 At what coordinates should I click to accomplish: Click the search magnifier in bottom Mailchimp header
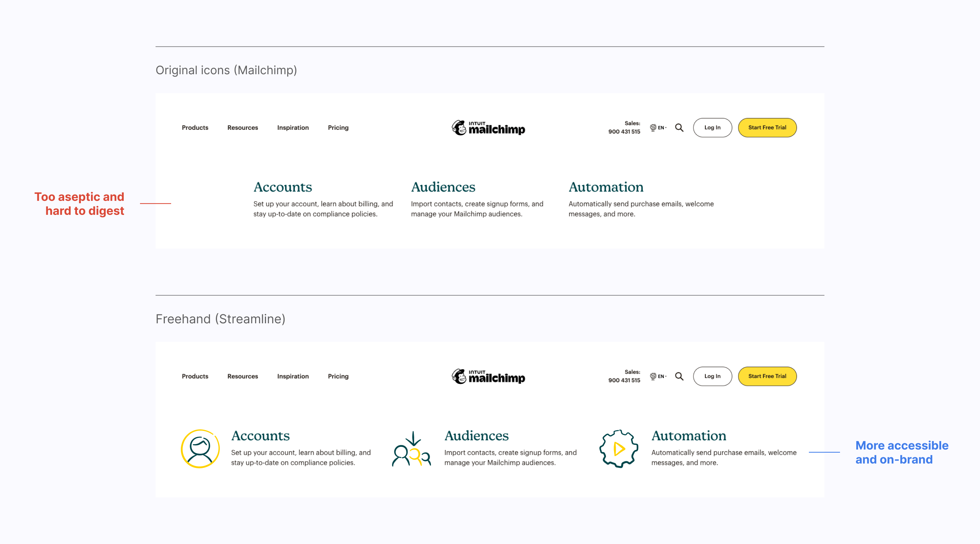coord(679,377)
